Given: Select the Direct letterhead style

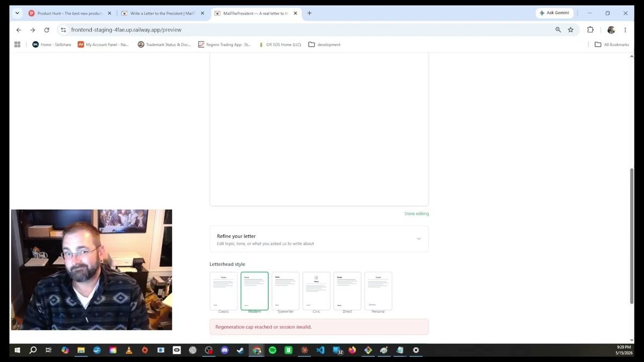Looking at the screenshot, I should pos(347,292).
